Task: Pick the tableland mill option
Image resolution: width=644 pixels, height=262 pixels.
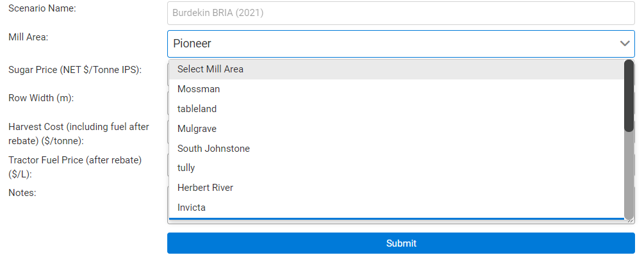Action: (x=197, y=109)
